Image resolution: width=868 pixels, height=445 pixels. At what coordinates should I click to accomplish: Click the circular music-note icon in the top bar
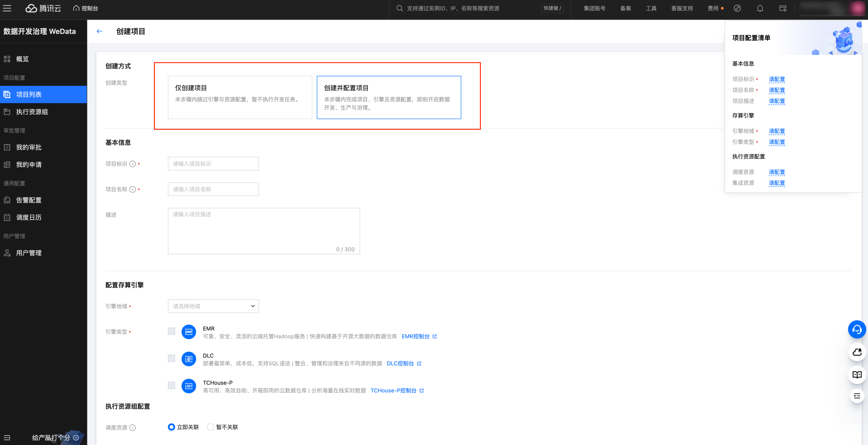point(737,8)
